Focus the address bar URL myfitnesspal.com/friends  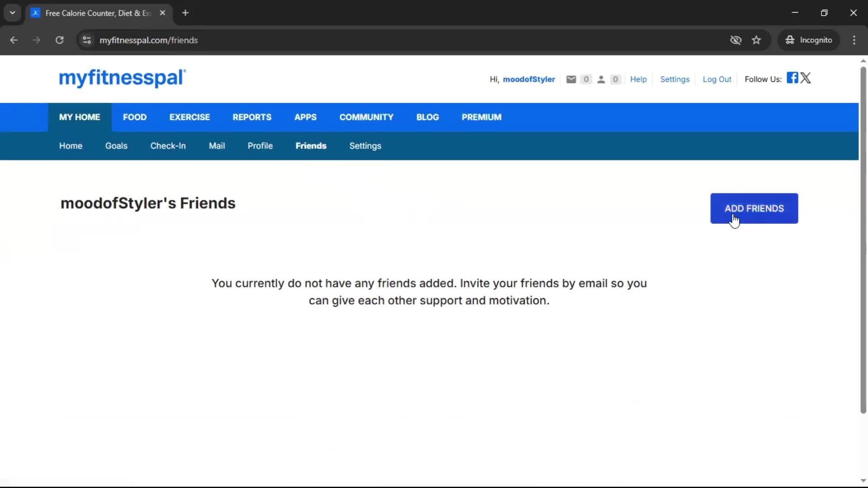click(x=148, y=40)
